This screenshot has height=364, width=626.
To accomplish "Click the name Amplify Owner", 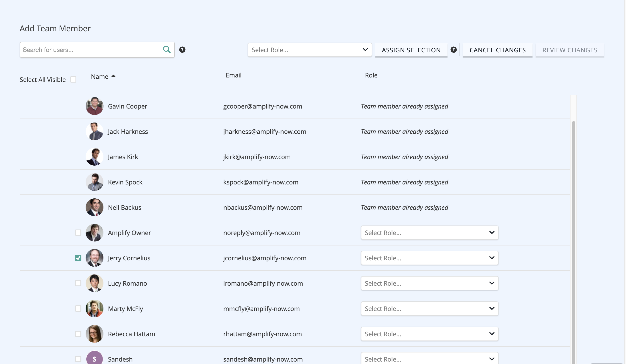I will [129, 233].
